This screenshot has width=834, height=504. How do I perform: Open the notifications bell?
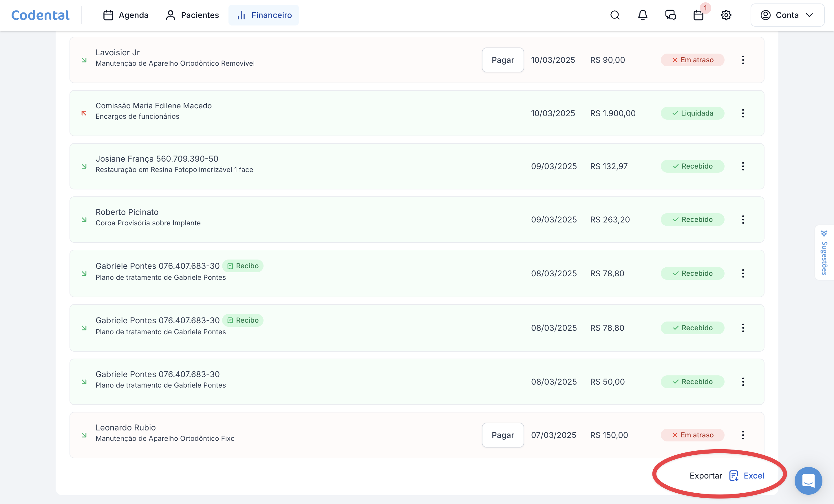(x=642, y=15)
